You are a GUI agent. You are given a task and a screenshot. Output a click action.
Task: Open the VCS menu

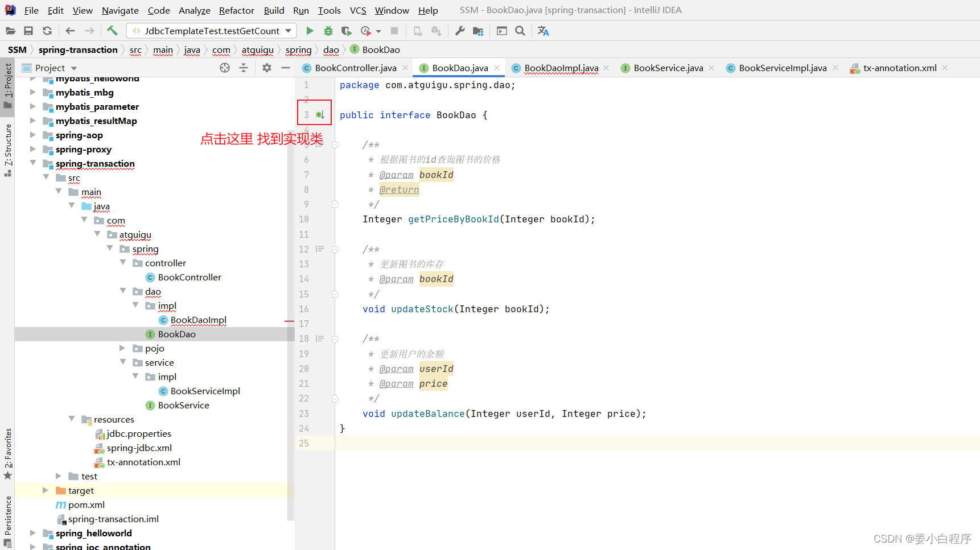[x=358, y=10]
